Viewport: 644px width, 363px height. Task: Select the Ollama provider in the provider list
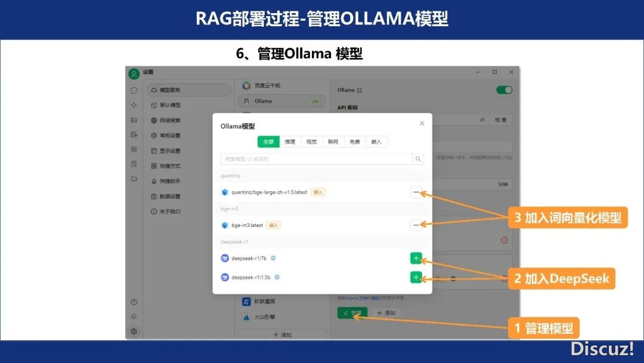(281, 101)
